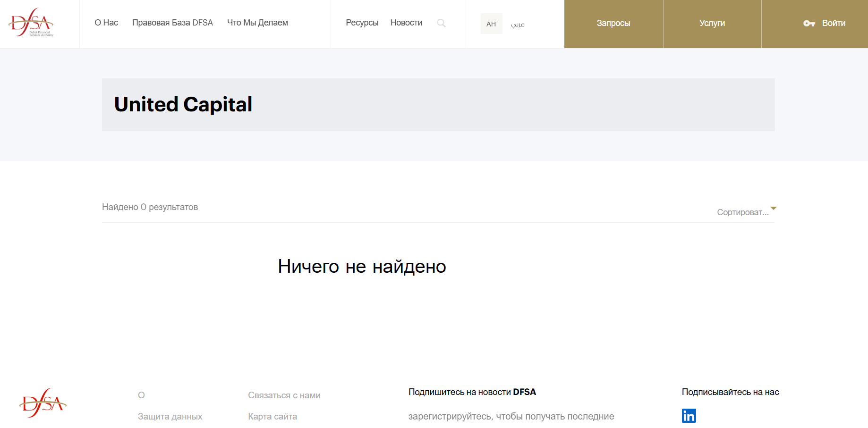
Task: Open Правовая База DFSA menu
Action: [172, 23]
